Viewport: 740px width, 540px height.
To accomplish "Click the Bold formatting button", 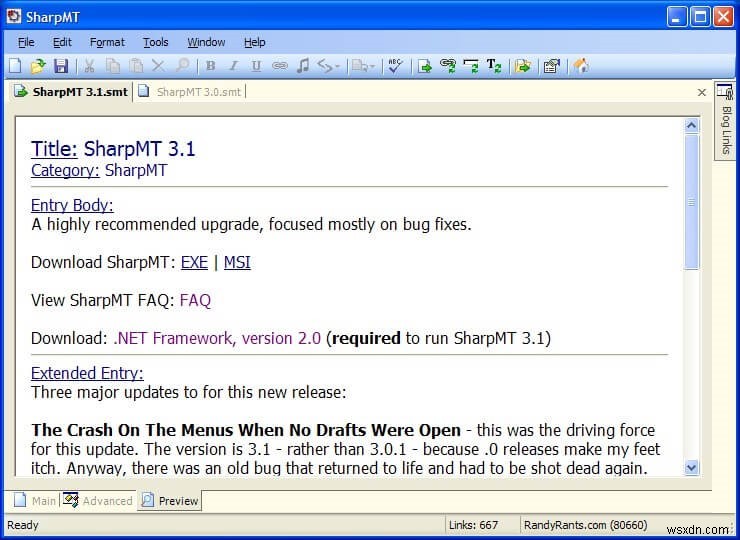I will [x=210, y=66].
